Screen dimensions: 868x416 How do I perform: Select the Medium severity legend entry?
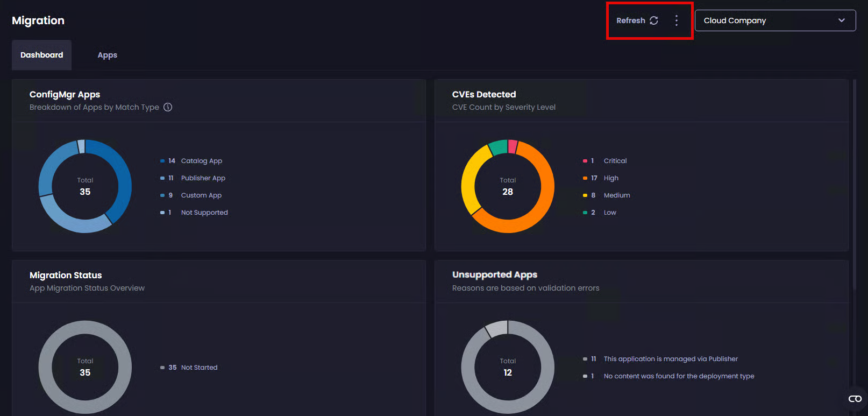pyautogui.click(x=616, y=195)
